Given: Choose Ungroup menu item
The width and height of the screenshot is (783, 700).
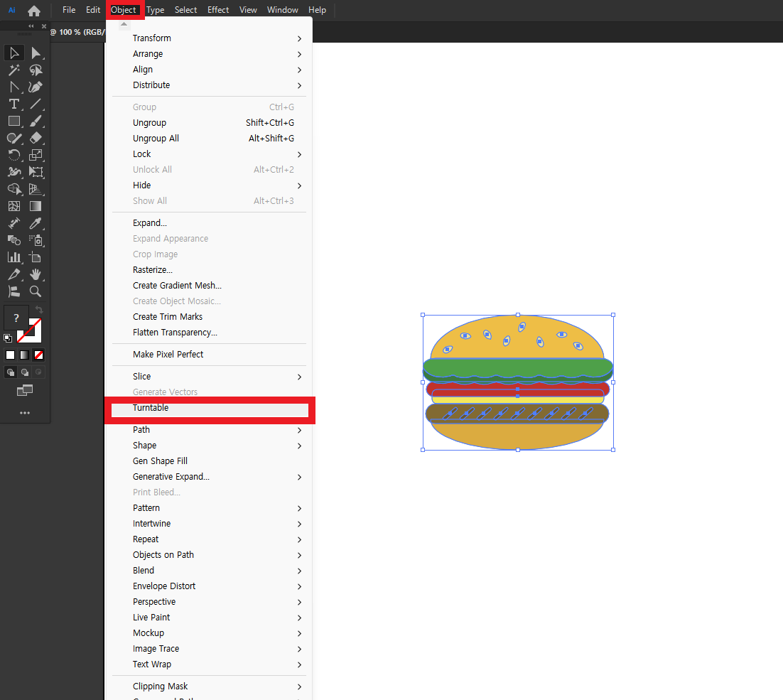Looking at the screenshot, I should pos(209,123).
